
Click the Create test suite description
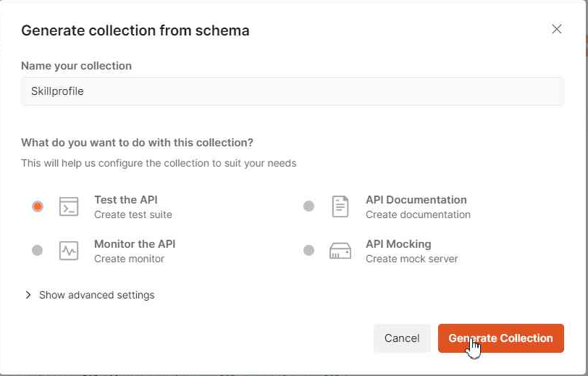tap(133, 214)
